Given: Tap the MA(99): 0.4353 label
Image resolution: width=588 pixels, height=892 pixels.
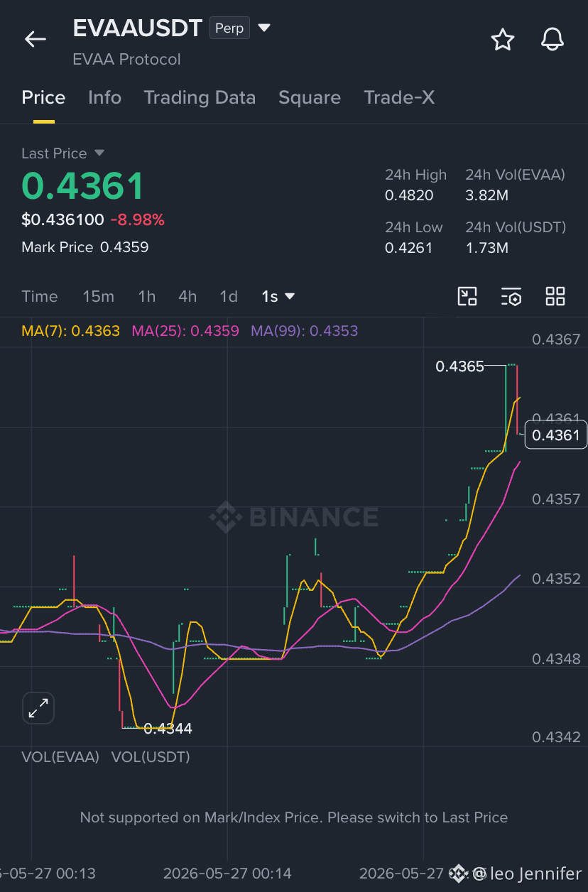Looking at the screenshot, I should click(304, 331).
